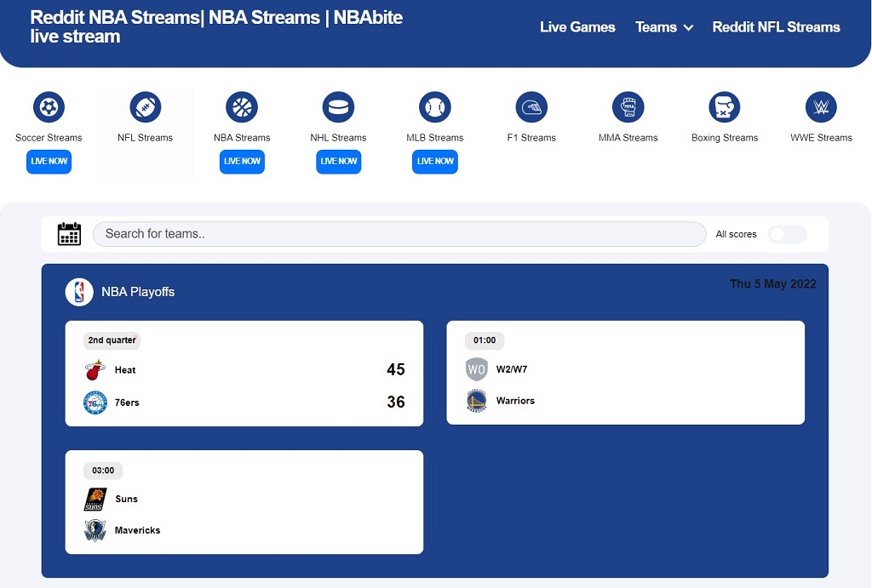
Task: Click LIVE NOW under NHL Streams
Action: click(x=339, y=162)
